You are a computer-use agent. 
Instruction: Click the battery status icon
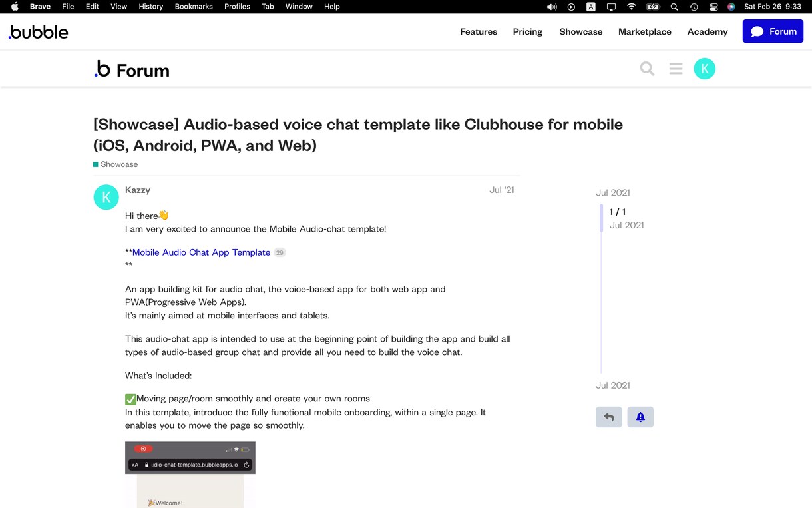pyautogui.click(x=653, y=7)
